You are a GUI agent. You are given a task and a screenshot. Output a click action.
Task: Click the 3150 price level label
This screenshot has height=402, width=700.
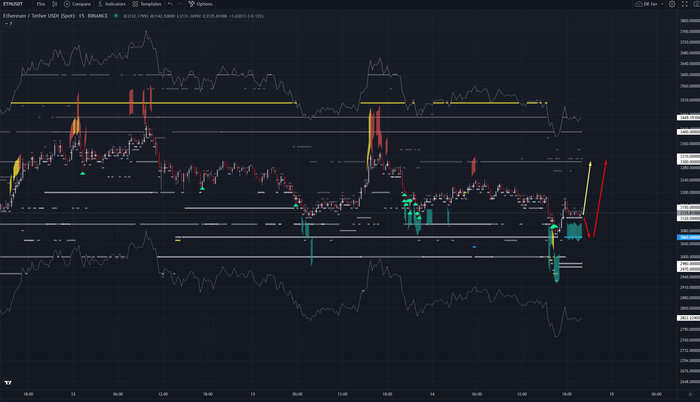click(x=688, y=208)
